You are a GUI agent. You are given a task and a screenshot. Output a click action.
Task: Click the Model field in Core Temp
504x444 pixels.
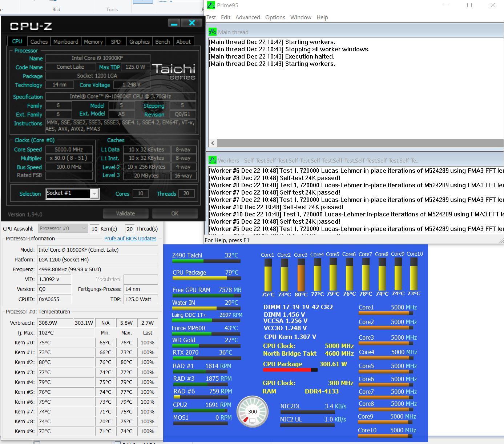98,250
